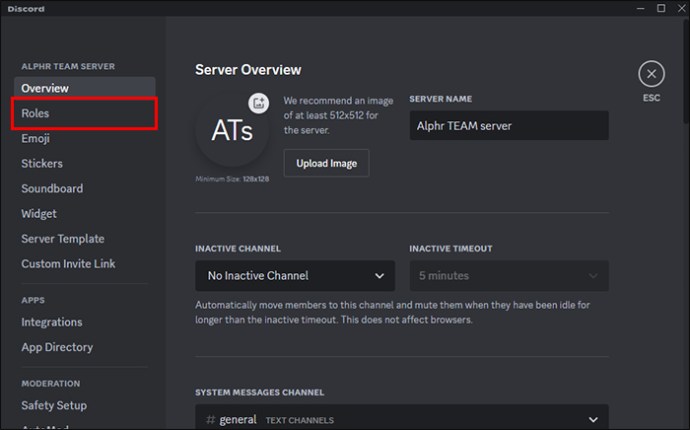
Task: Click the Minimum Size 128x128 caption
Action: (232, 179)
